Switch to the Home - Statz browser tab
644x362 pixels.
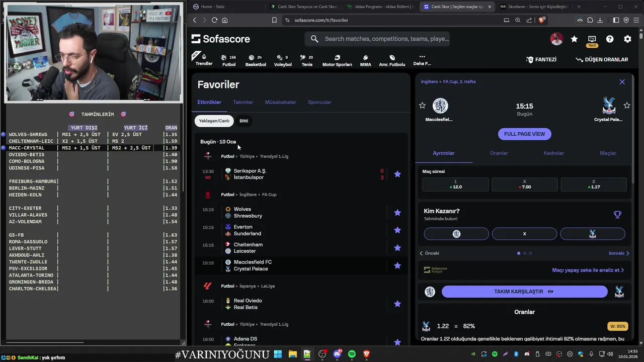227,7
